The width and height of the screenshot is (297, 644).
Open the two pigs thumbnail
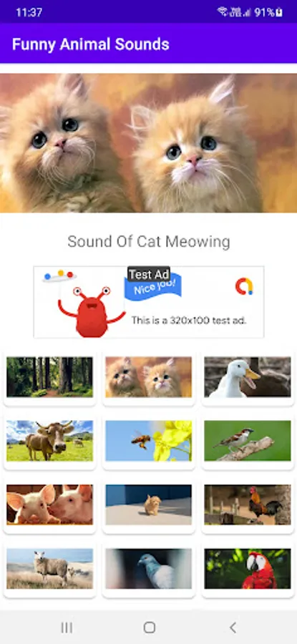tap(49, 504)
